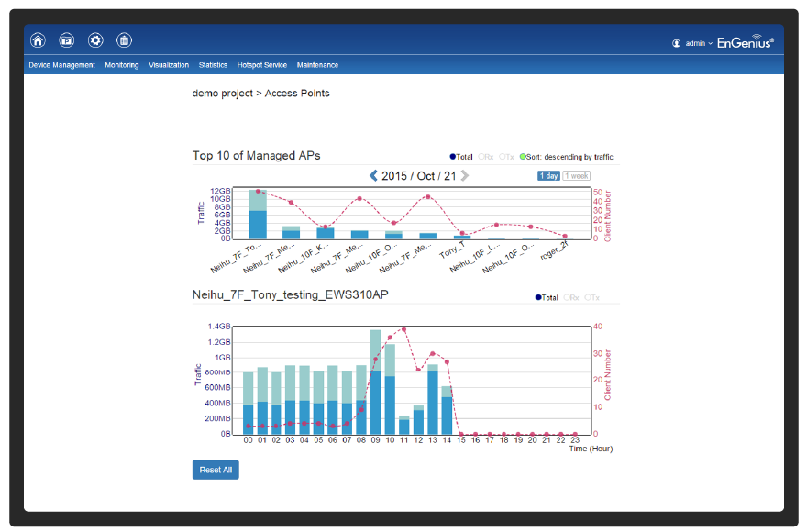Screen dimensions: 807x532
Task: Select Tx in the lower AP chart legend
Action: [593, 297]
